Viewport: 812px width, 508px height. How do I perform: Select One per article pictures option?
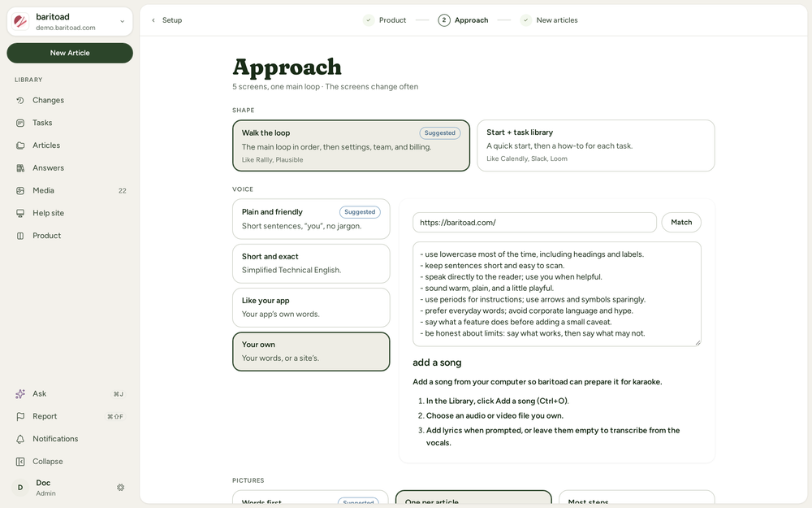tap(474, 497)
